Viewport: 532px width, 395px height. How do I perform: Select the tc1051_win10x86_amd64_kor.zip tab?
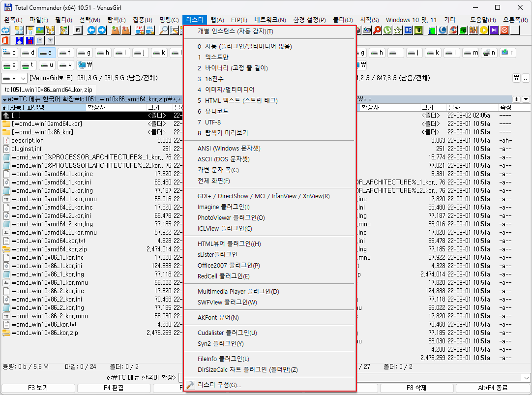click(x=49, y=90)
